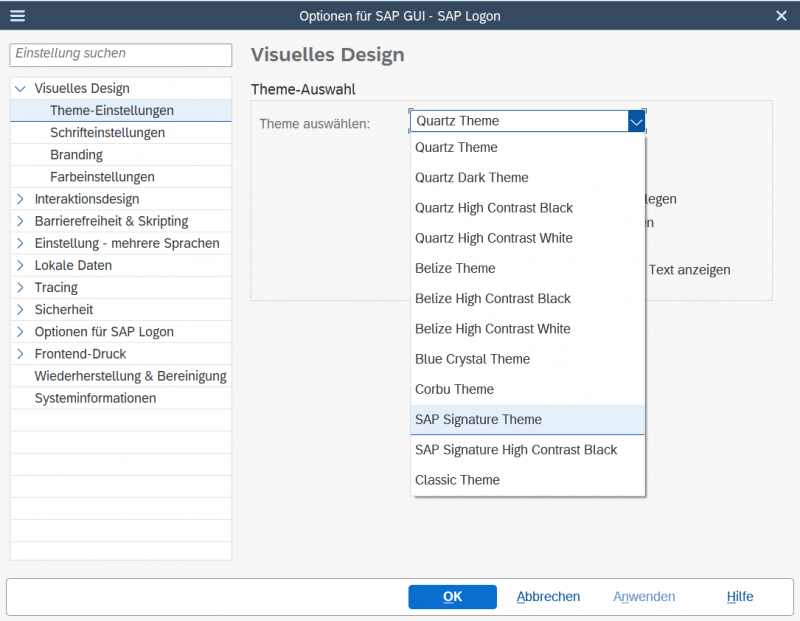Expand the Lokale Daten chevron
The image size is (800, 621).
coord(20,265)
